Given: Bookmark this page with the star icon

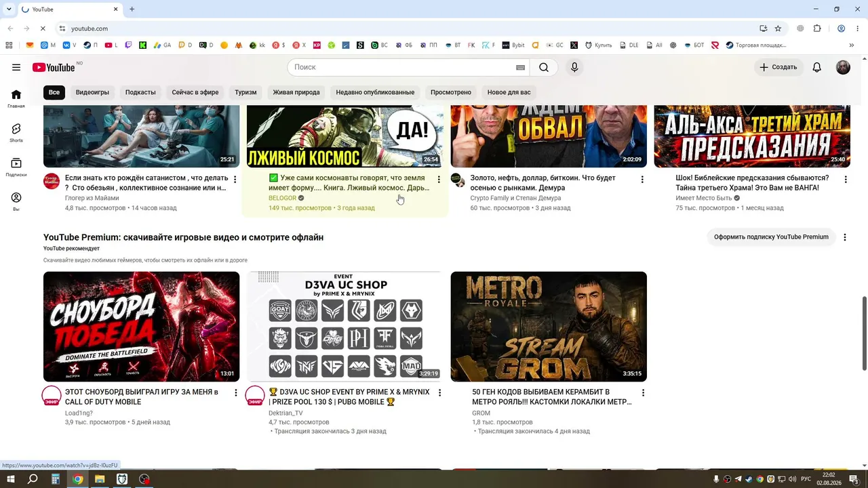Looking at the screenshot, I should (x=778, y=28).
